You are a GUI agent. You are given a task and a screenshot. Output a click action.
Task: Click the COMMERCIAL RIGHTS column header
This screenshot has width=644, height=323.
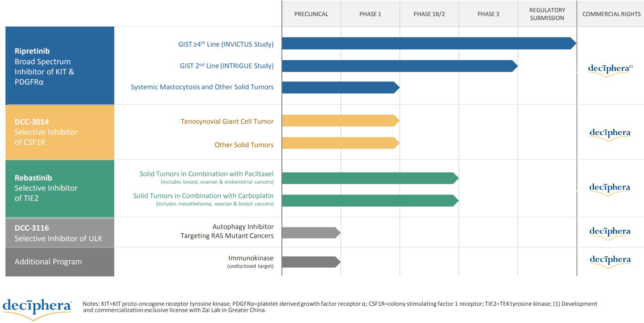point(611,14)
